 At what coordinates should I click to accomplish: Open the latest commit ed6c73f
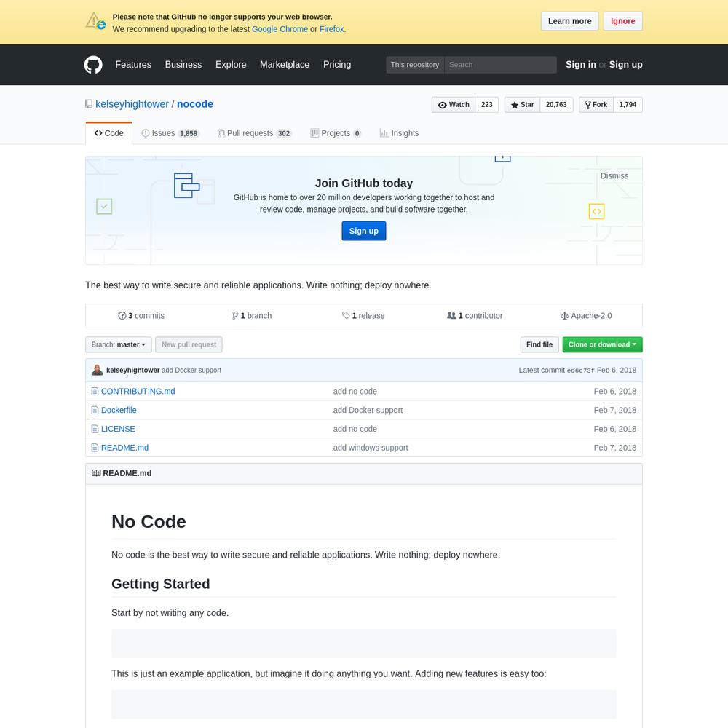point(580,371)
